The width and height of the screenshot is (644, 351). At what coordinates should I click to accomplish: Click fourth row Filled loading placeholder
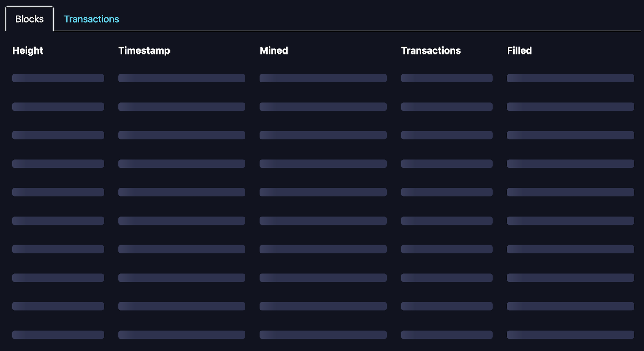570,164
